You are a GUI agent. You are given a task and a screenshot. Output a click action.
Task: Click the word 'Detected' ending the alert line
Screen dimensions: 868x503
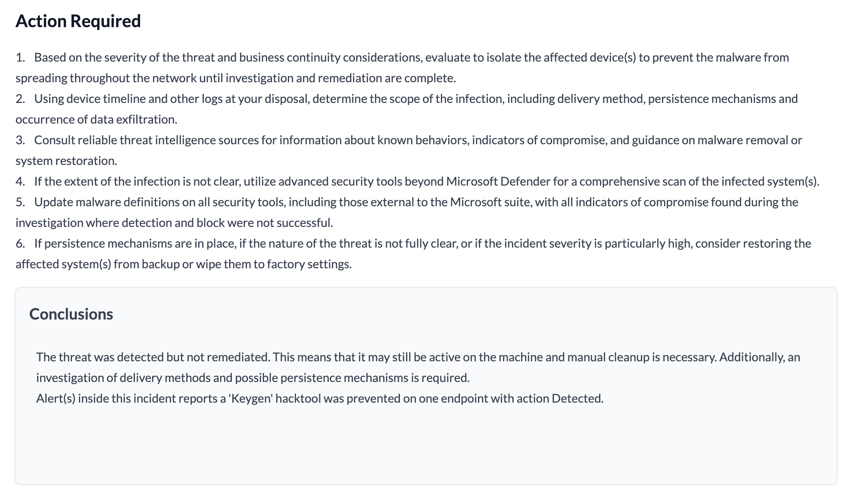(x=577, y=398)
